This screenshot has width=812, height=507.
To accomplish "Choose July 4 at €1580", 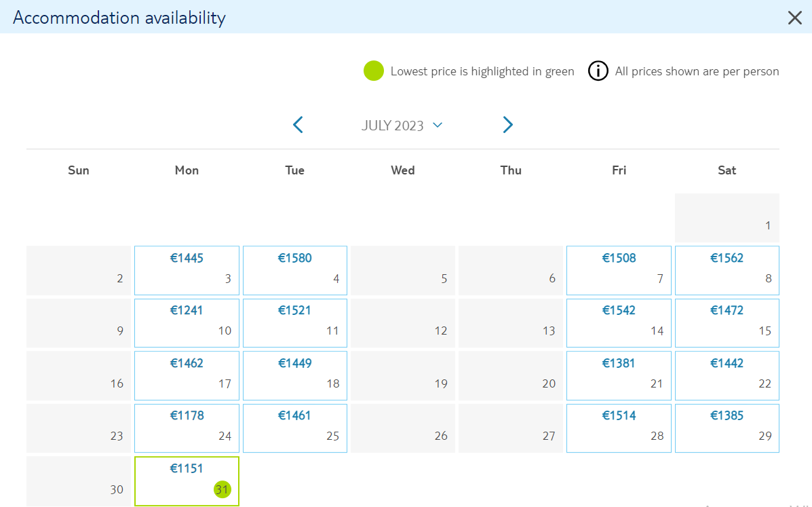I will [294, 270].
